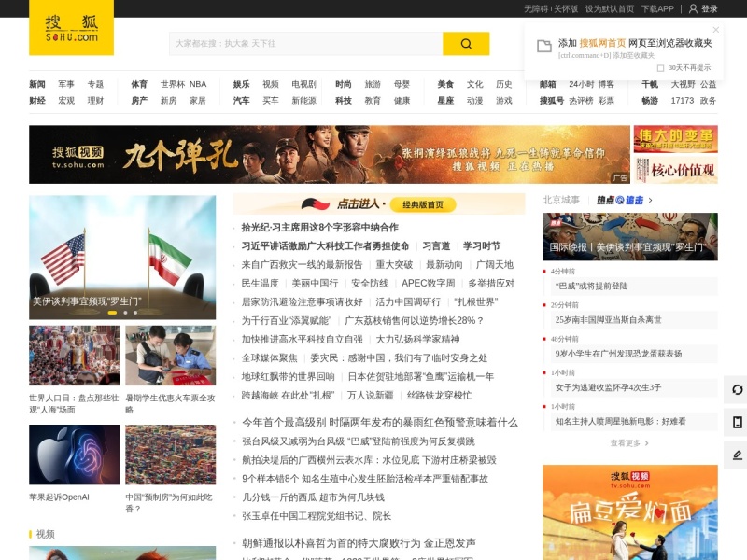Screen dimensions: 747x560
Task: Open the 国际晚报 image on the right
Action: (629, 237)
